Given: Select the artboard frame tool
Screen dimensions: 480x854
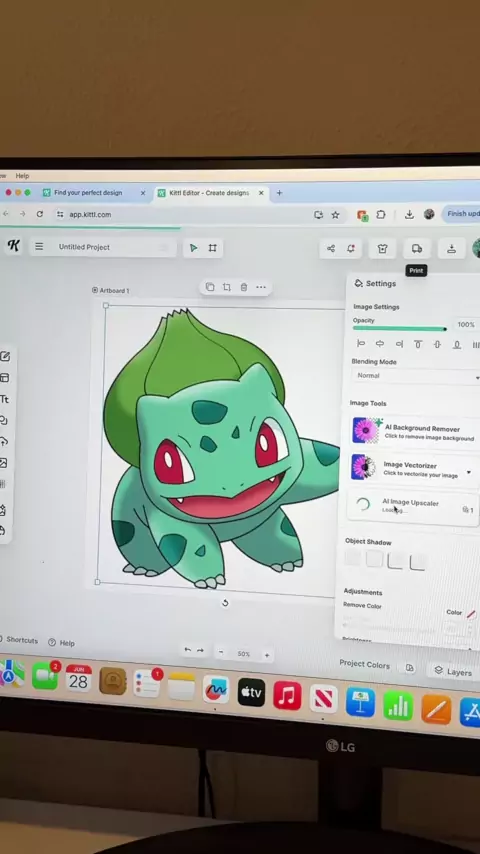Looking at the screenshot, I should [212, 248].
